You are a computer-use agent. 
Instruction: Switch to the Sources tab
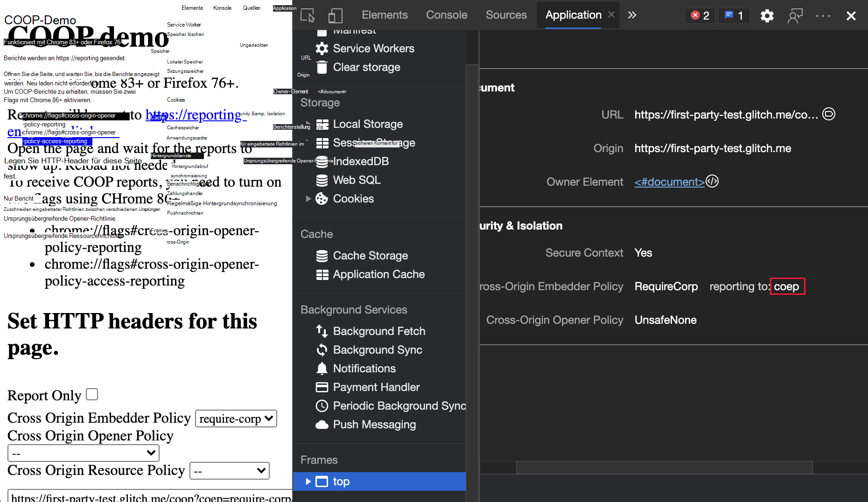[506, 15]
